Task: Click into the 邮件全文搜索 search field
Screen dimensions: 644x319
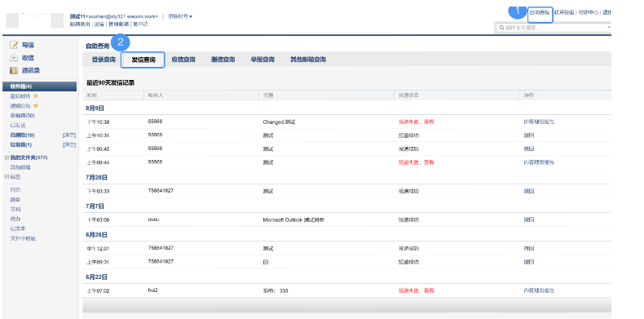Action: tap(554, 28)
